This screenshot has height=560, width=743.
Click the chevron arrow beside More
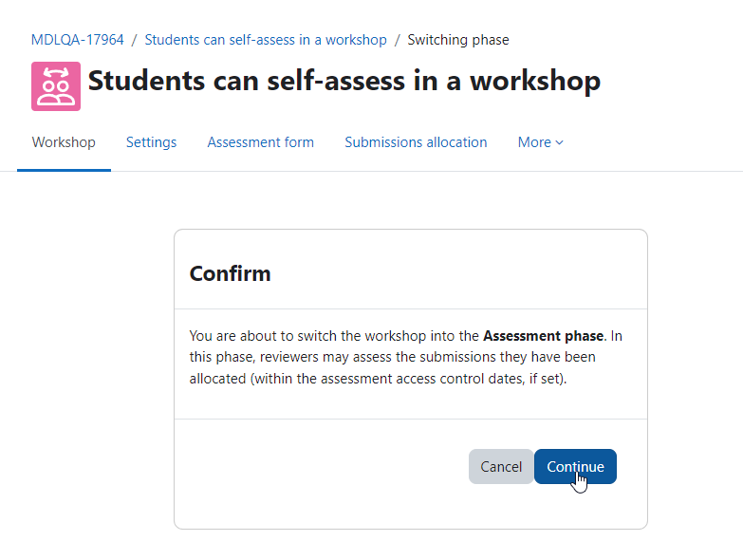coord(559,142)
